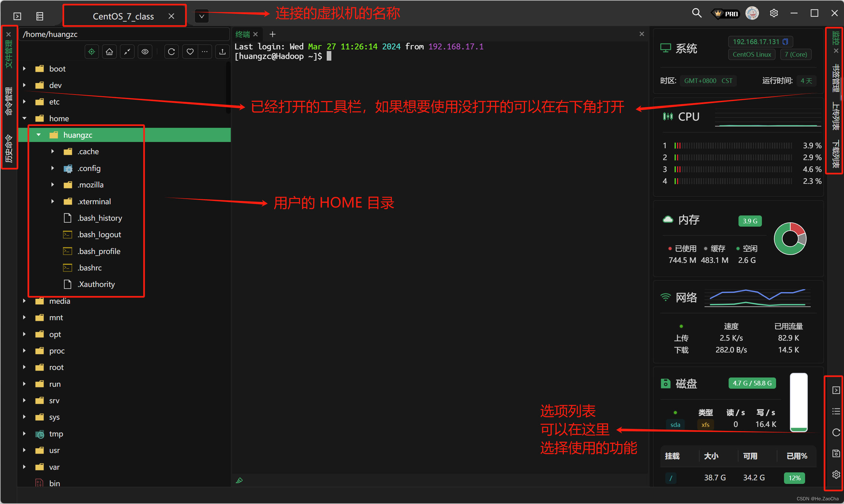The image size is (844, 504).
Task: Open the monitor settings gear at bottom right
Action: pos(836,474)
